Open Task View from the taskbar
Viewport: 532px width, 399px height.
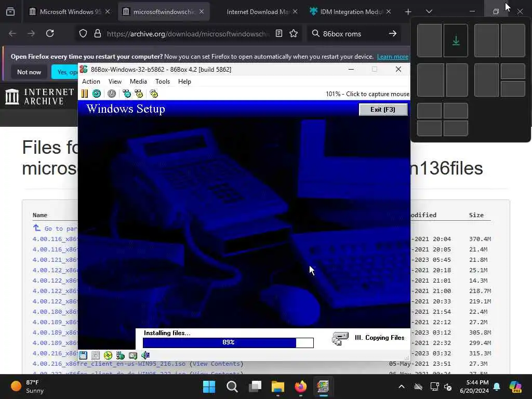(255, 387)
